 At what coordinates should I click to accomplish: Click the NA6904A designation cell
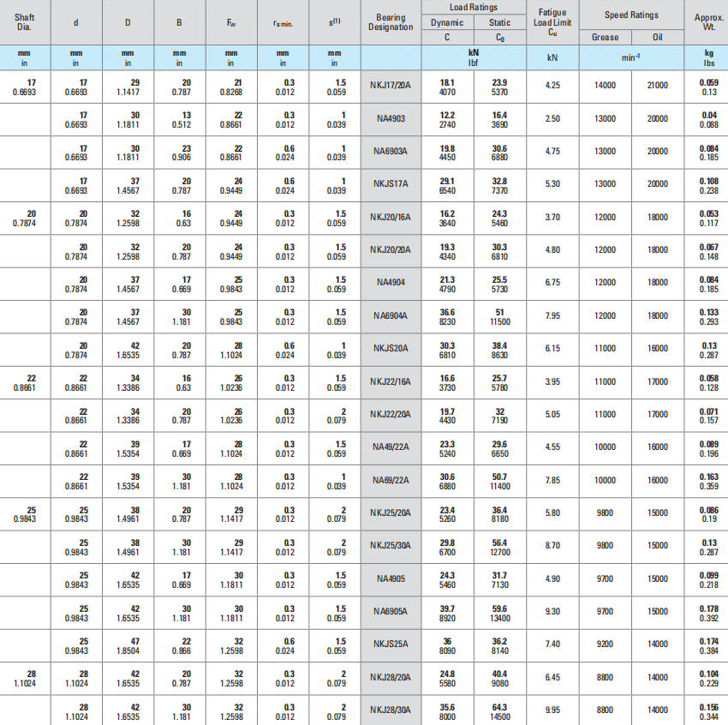click(x=391, y=316)
